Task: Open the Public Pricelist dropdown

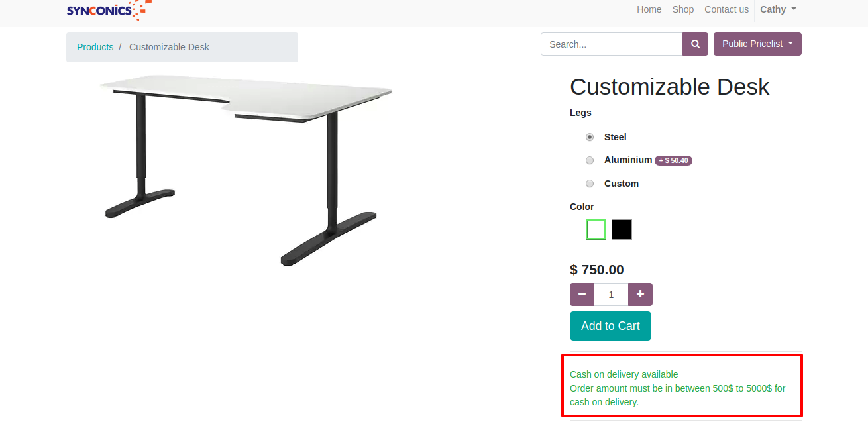Action: [757, 44]
